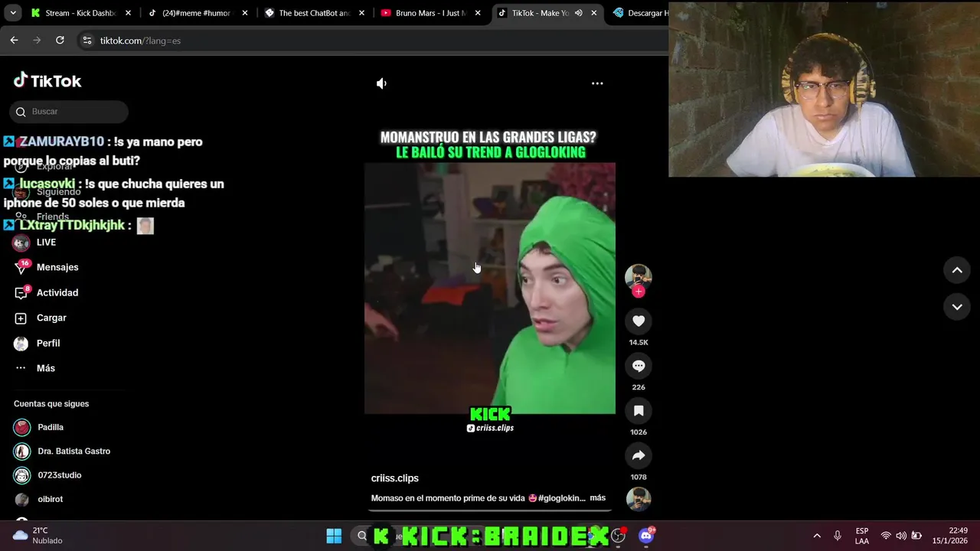The image size is (980, 551).
Task: Open volume speaker tray icon
Action: 901,536
